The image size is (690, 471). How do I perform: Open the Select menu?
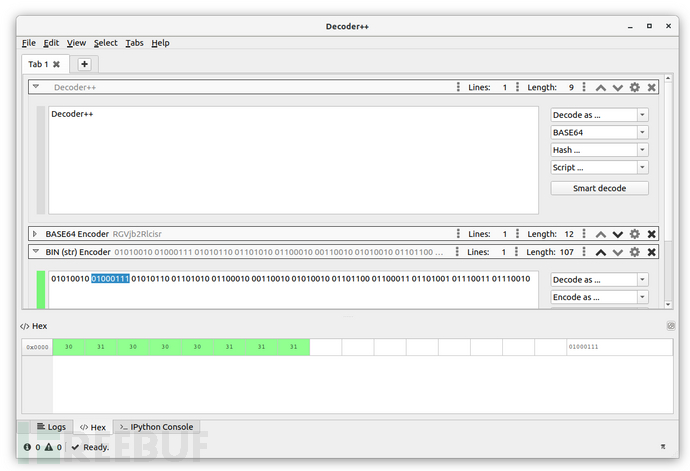pos(106,43)
